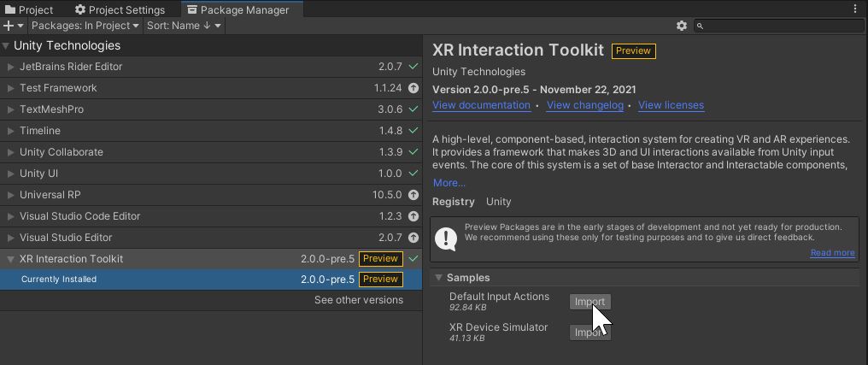868x365 pixels.
Task: Select the Visual Studio Code Editor row
Action: click(x=211, y=216)
